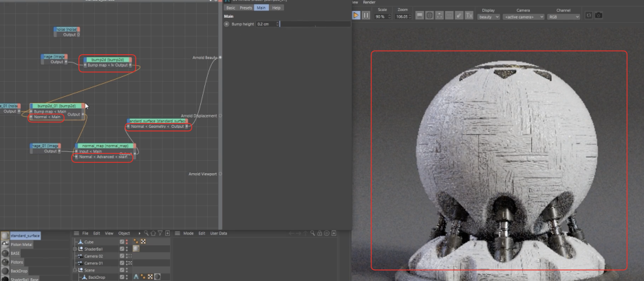Open the Object Manager Edit menu
The image size is (644, 281).
point(96,234)
